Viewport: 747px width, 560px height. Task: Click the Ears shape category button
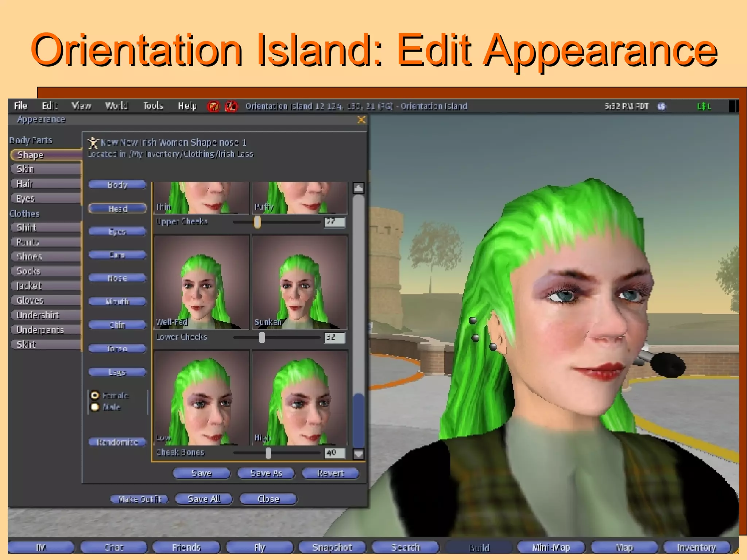point(117,255)
